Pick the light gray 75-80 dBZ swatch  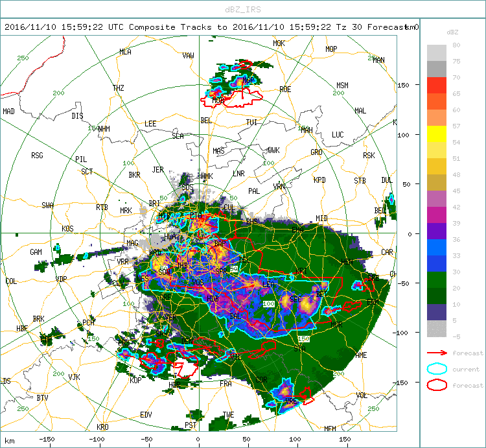click(x=437, y=53)
